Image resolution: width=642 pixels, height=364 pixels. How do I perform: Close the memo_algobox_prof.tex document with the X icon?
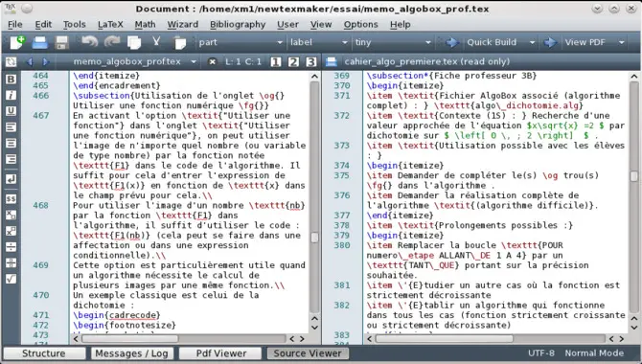(x=212, y=62)
